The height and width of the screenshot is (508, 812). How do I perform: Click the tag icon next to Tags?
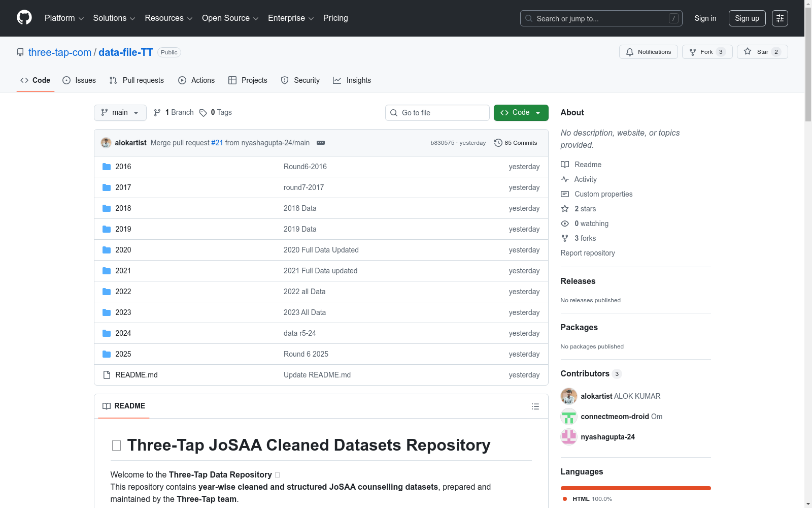tap(203, 113)
